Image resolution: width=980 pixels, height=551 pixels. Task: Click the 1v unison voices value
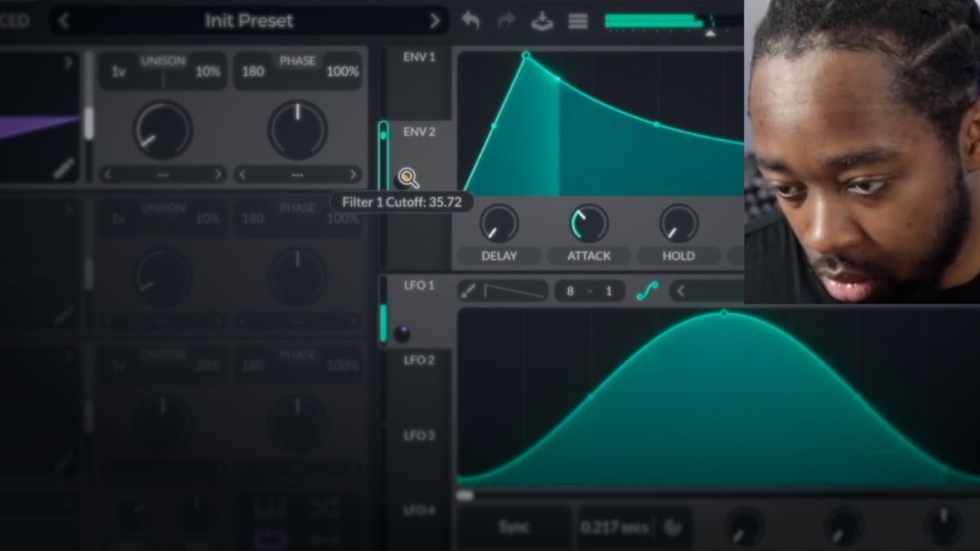click(x=118, y=71)
